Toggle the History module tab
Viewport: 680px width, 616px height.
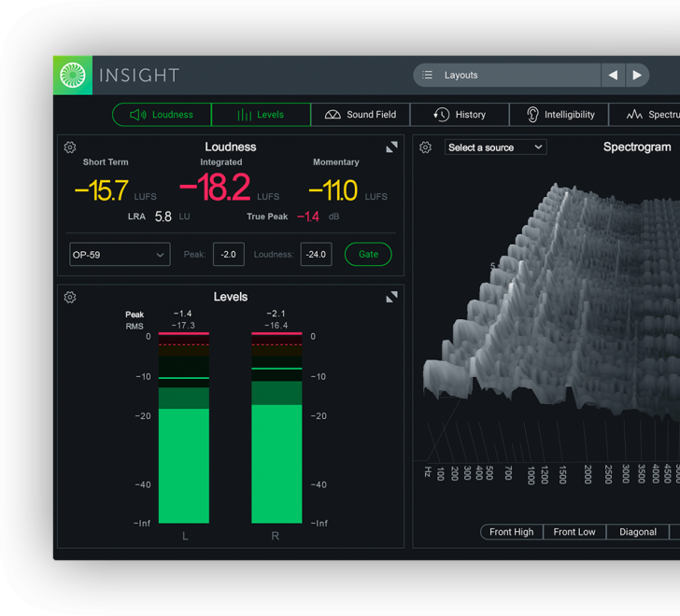(x=460, y=115)
